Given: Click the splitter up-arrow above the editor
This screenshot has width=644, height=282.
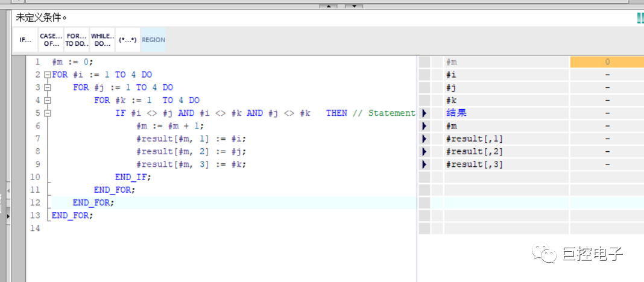Looking at the screenshot, I should click(x=328, y=6).
